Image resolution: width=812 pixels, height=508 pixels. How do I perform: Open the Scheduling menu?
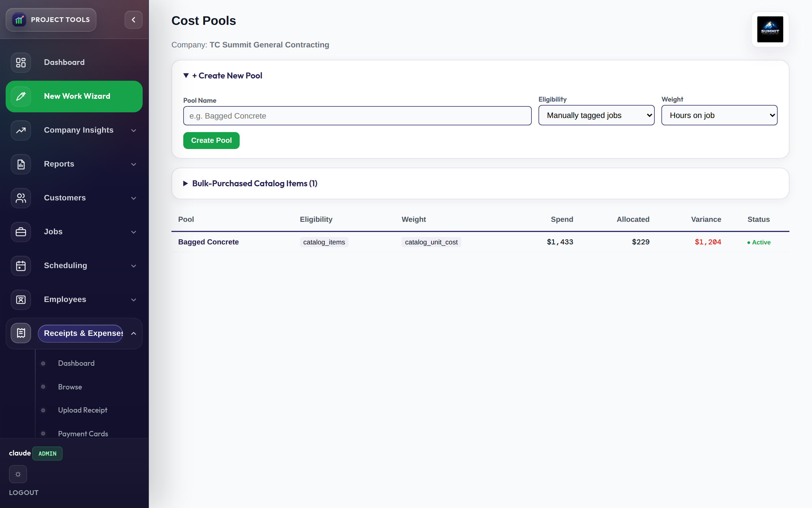[x=74, y=266]
